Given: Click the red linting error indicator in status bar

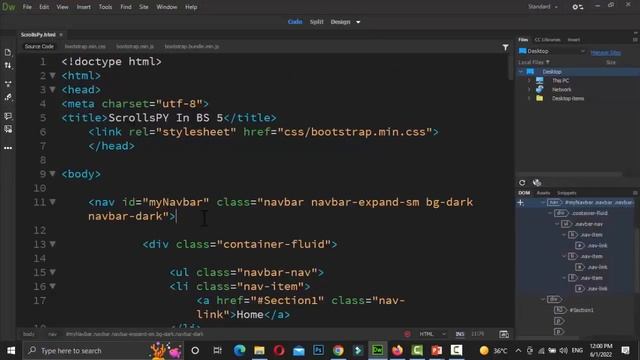Looking at the screenshot, I should (x=407, y=334).
